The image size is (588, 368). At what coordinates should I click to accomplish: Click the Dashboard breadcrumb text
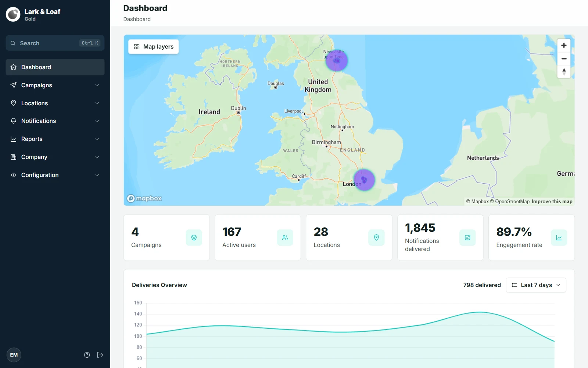point(137,19)
